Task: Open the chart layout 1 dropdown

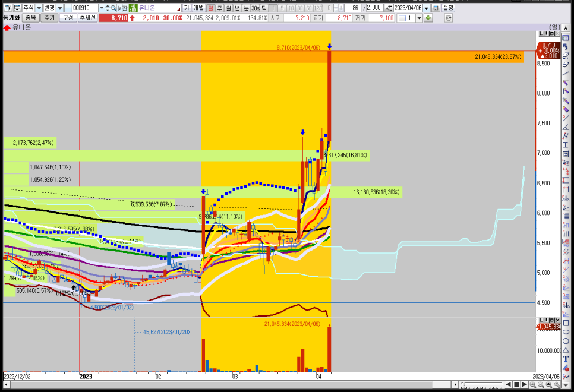Action: pos(419,18)
